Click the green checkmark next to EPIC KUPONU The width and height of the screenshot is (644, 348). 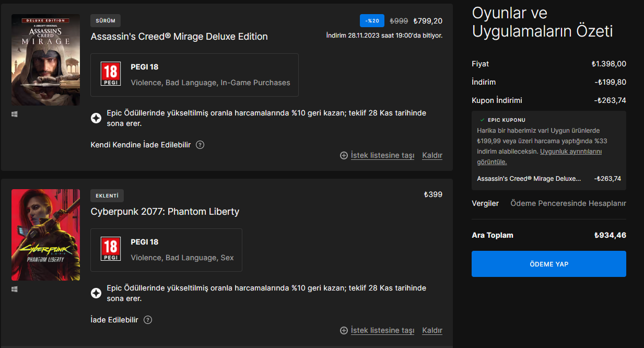[482, 120]
